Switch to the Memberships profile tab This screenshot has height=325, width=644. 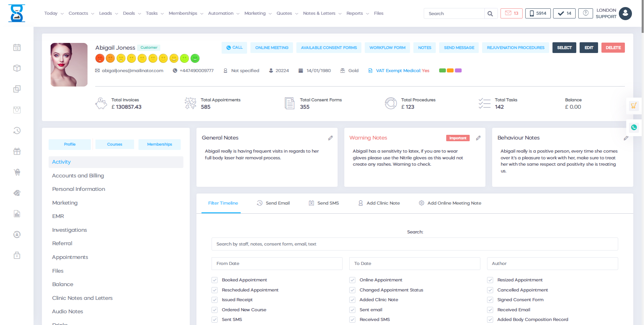click(x=159, y=144)
